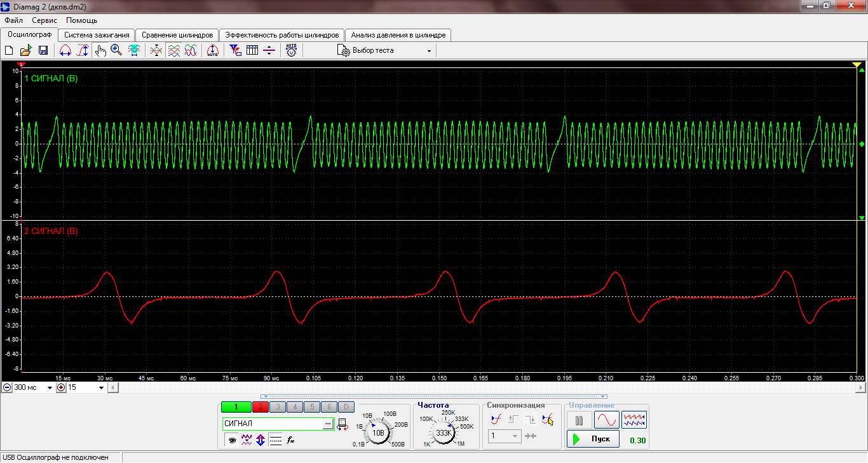
Task: Click the pause button in Управление
Action: click(x=579, y=420)
